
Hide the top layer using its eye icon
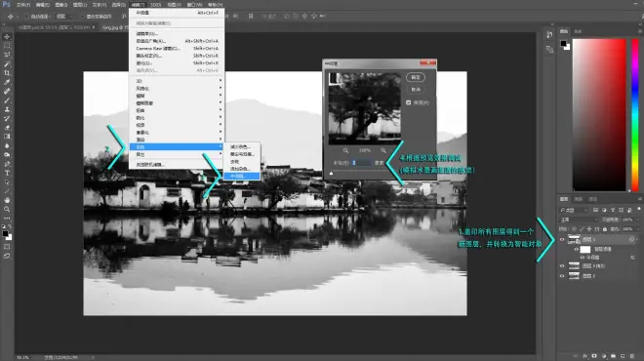tap(562, 239)
